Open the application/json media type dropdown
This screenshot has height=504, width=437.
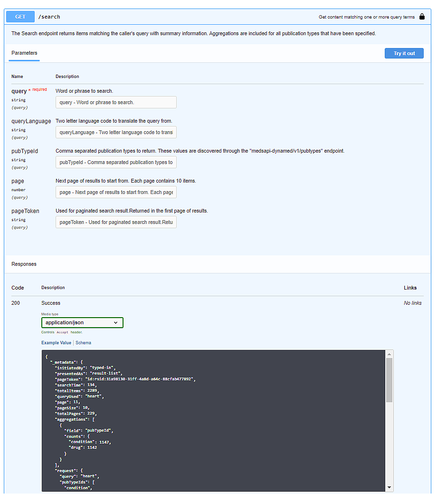pyautogui.click(x=82, y=322)
